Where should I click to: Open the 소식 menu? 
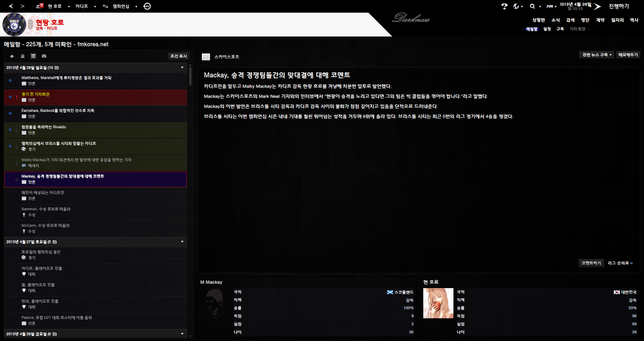(x=555, y=20)
